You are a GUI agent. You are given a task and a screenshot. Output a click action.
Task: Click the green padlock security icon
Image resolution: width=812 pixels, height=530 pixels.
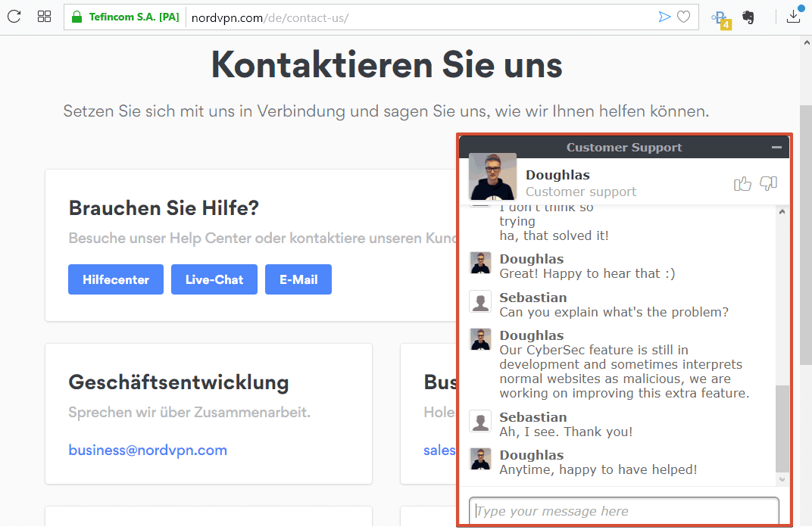[77, 17]
